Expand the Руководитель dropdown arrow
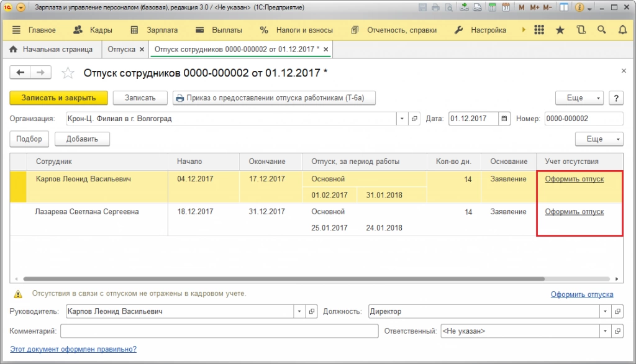The height and width of the screenshot is (364, 636). coord(299,311)
